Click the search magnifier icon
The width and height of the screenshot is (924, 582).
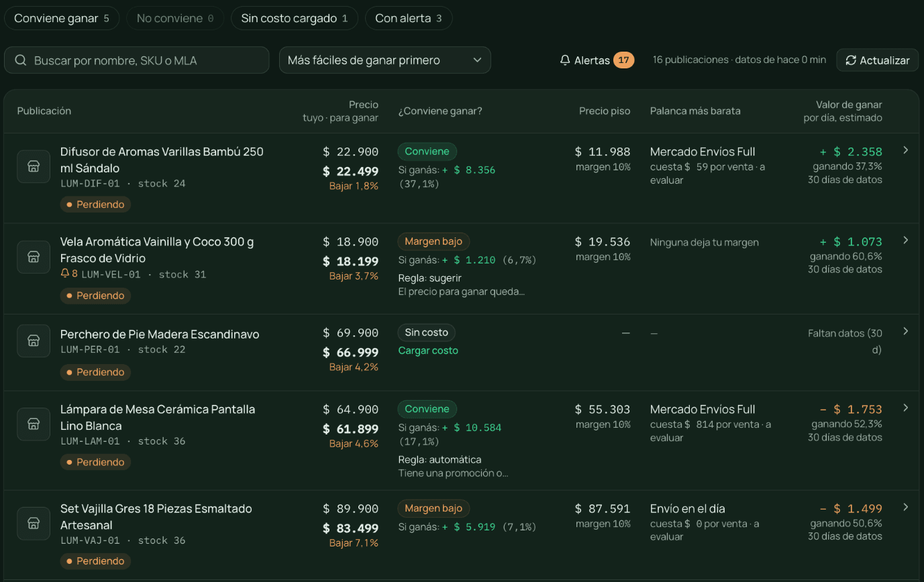click(x=21, y=60)
